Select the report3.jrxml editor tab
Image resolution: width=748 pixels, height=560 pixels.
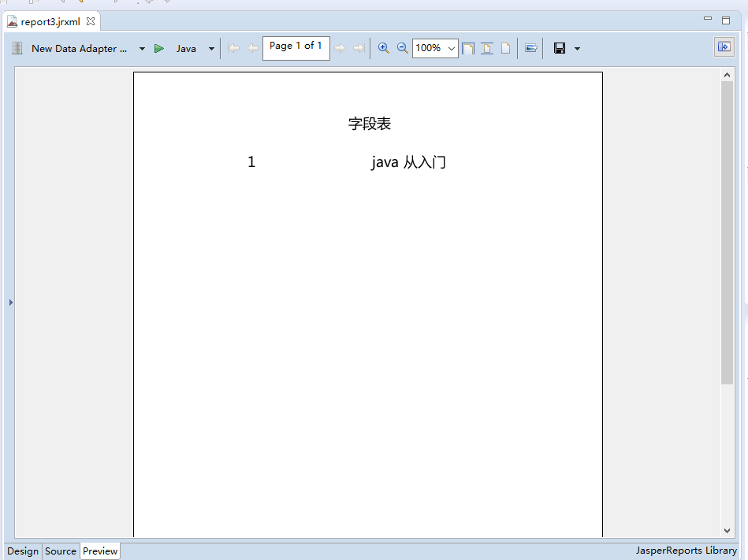(x=50, y=22)
